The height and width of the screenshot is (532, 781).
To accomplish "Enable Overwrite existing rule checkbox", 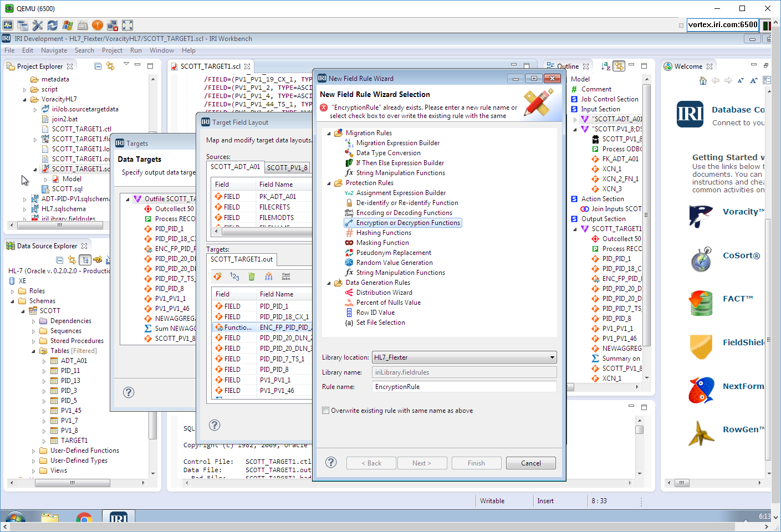I will click(325, 411).
